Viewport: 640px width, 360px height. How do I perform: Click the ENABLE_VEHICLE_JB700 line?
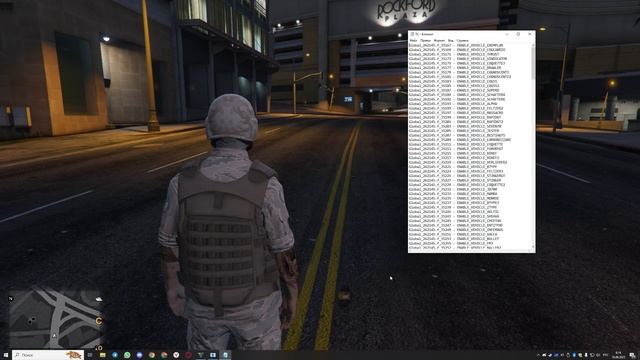(x=453, y=189)
